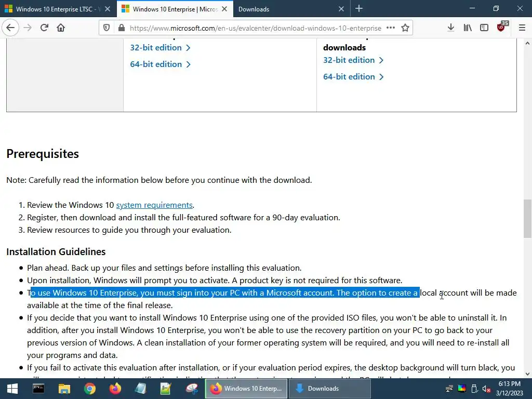Open the notepad-style taskbar app icon
The width and height of the screenshot is (532, 399).
tap(140, 389)
